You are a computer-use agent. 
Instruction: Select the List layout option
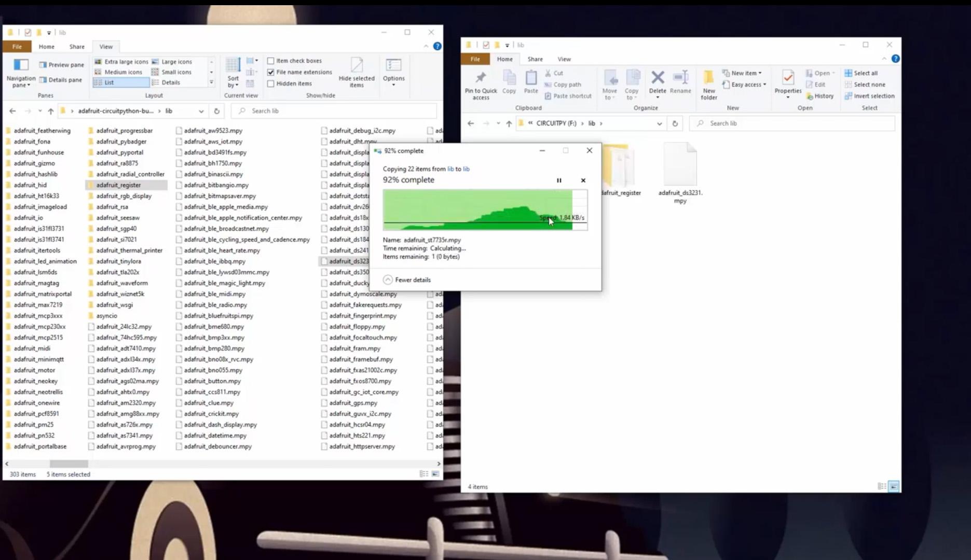click(121, 82)
